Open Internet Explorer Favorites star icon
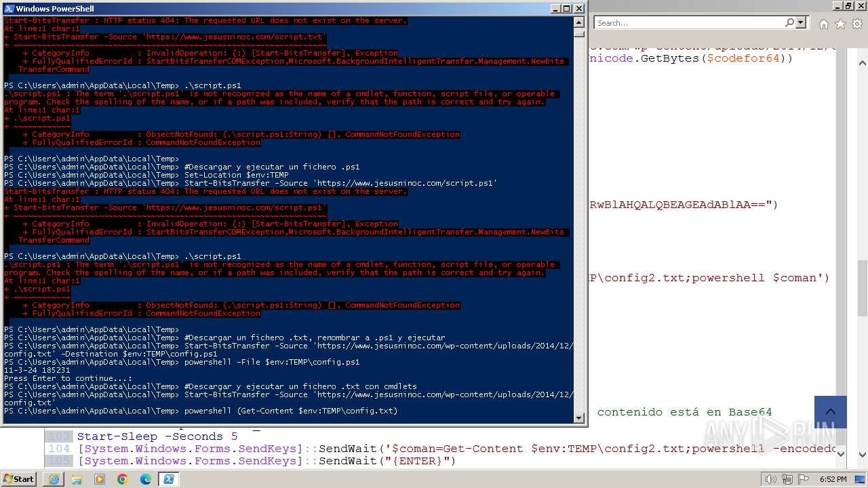Viewport: 868px width, 488px height. tap(840, 24)
